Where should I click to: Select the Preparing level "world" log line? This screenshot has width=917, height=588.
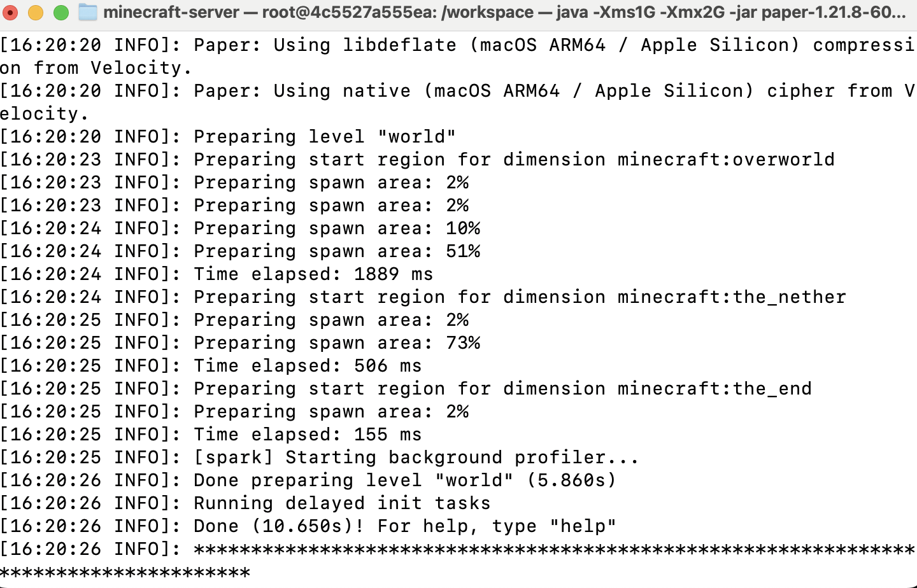324,137
